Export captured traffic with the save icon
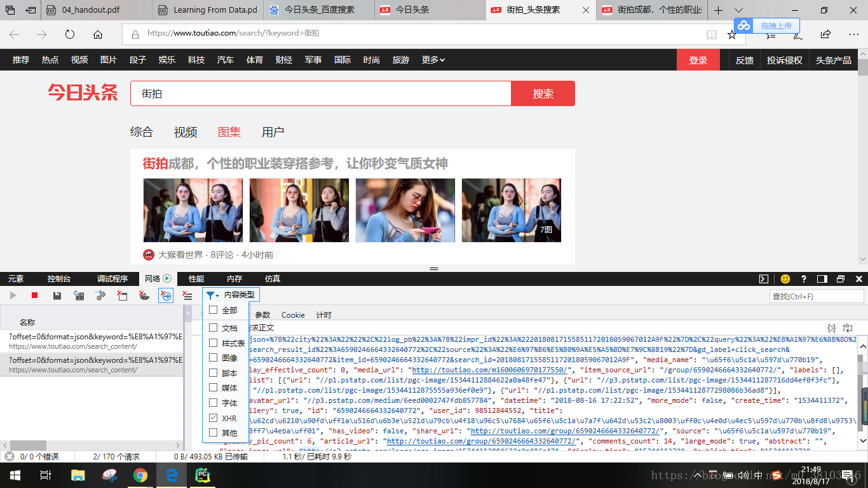The image size is (868, 488). pyautogui.click(x=57, y=295)
